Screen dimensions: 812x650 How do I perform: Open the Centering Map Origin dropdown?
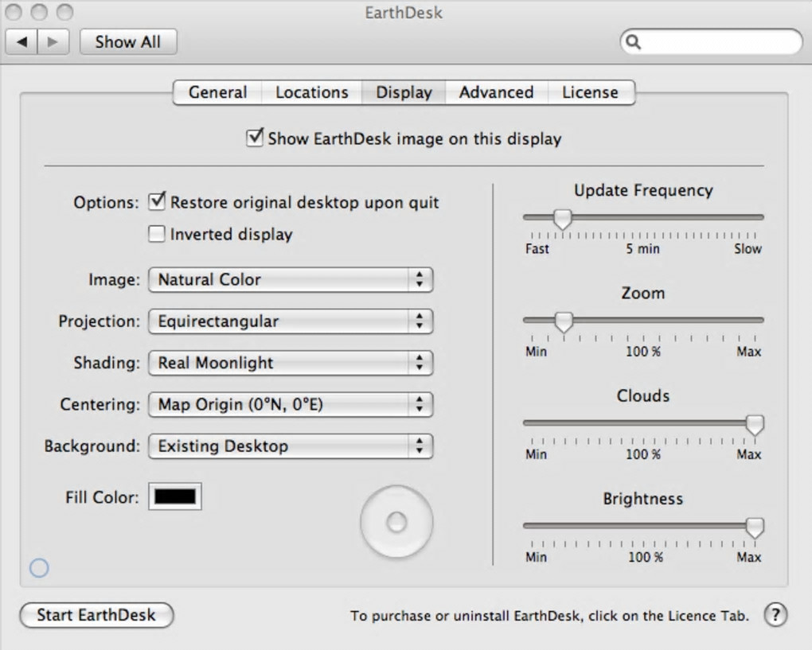pyautogui.click(x=291, y=404)
